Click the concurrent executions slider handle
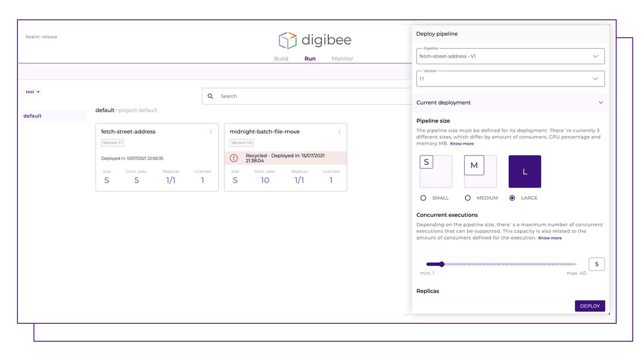 (x=442, y=264)
